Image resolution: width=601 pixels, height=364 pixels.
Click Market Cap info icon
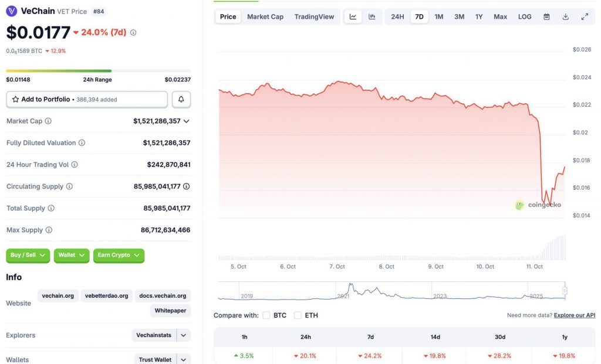[48, 121]
